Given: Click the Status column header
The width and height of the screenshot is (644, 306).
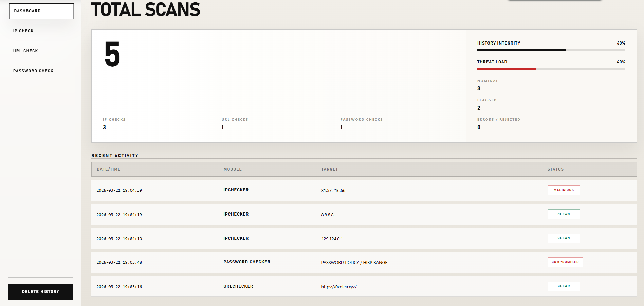Looking at the screenshot, I should coord(555,169).
